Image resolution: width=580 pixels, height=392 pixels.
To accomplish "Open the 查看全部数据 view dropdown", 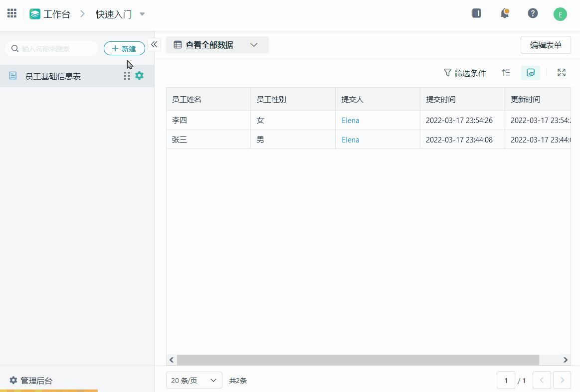I will (217, 45).
